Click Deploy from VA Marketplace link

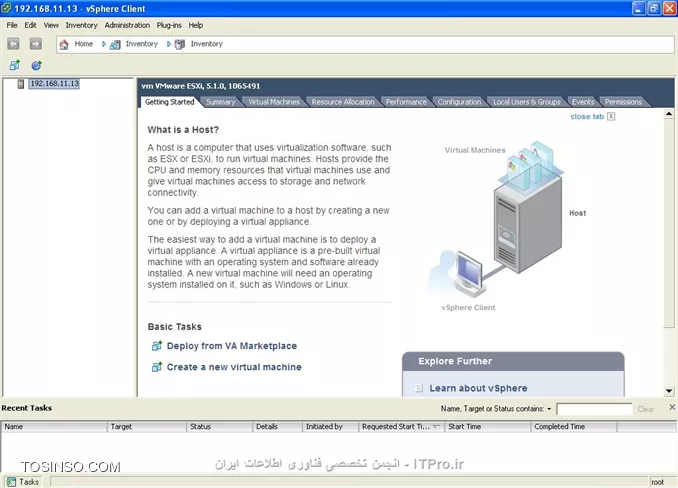coord(232,346)
